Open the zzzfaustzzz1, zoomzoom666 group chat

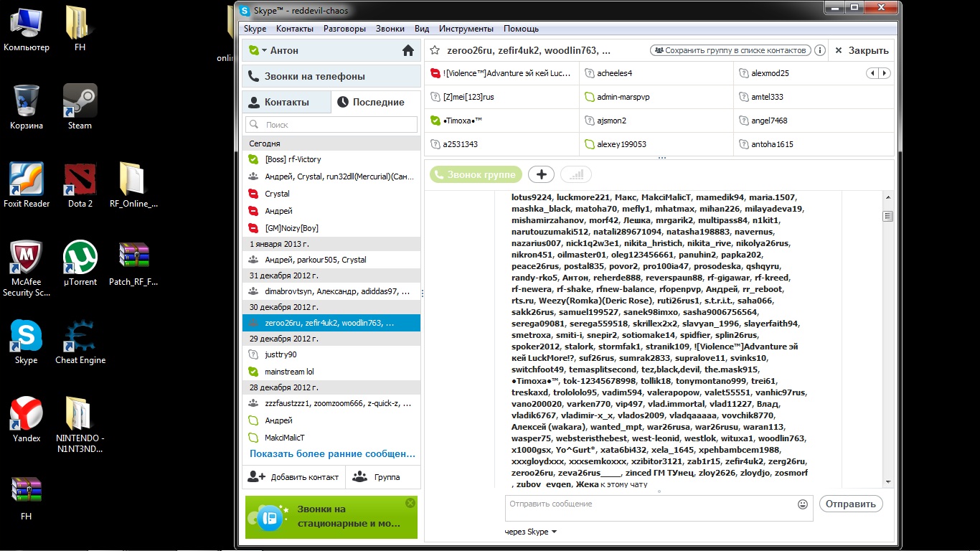click(x=331, y=403)
